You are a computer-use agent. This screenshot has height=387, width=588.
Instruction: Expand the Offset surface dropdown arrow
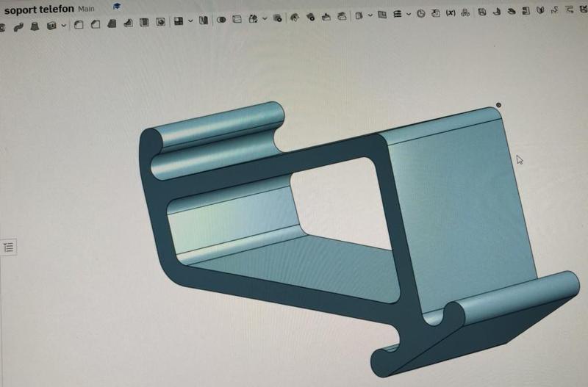pos(370,15)
